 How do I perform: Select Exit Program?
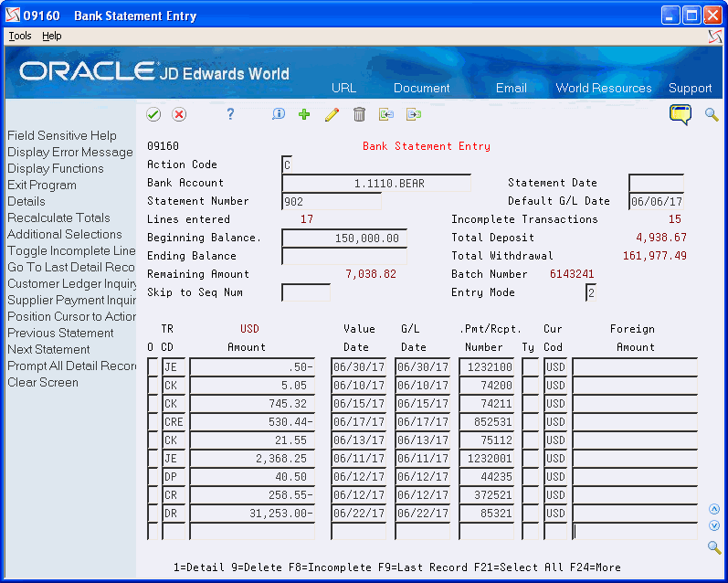(x=42, y=185)
